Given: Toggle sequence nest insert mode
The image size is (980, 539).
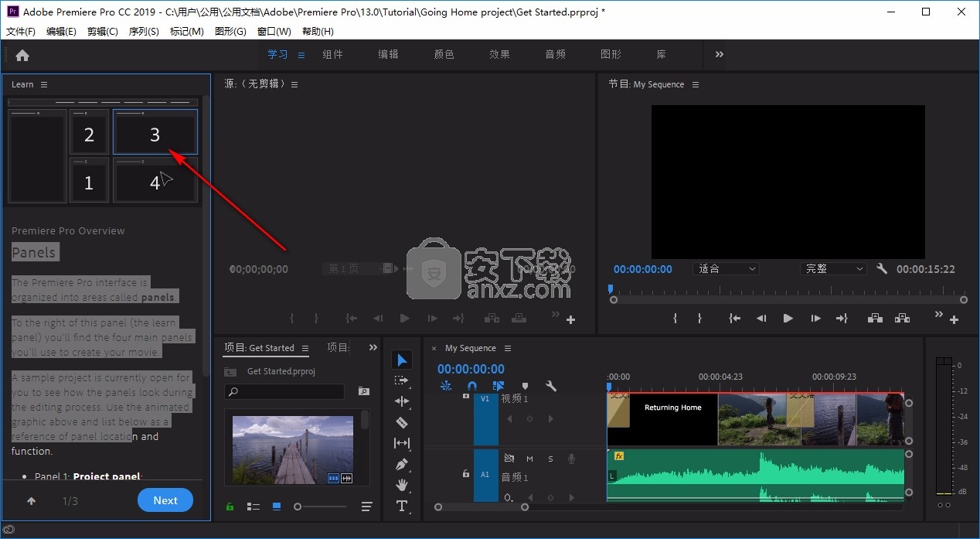Looking at the screenshot, I should tap(446, 386).
